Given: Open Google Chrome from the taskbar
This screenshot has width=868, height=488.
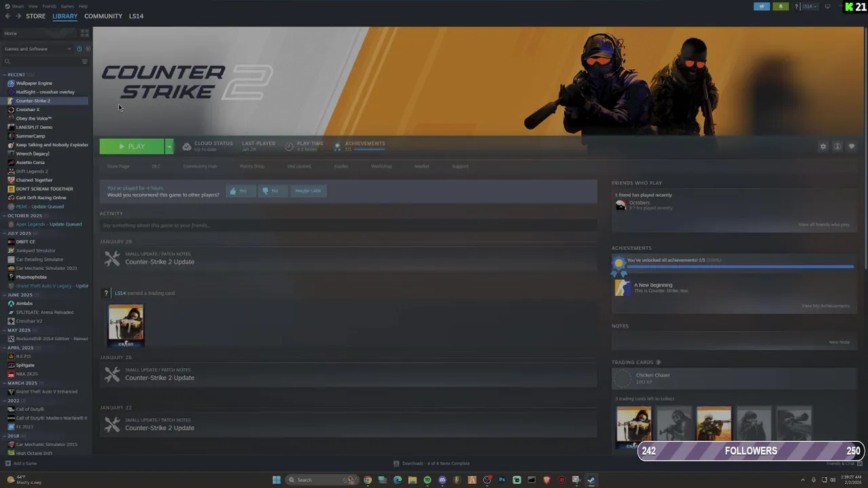Looking at the screenshot, I should coord(368,480).
